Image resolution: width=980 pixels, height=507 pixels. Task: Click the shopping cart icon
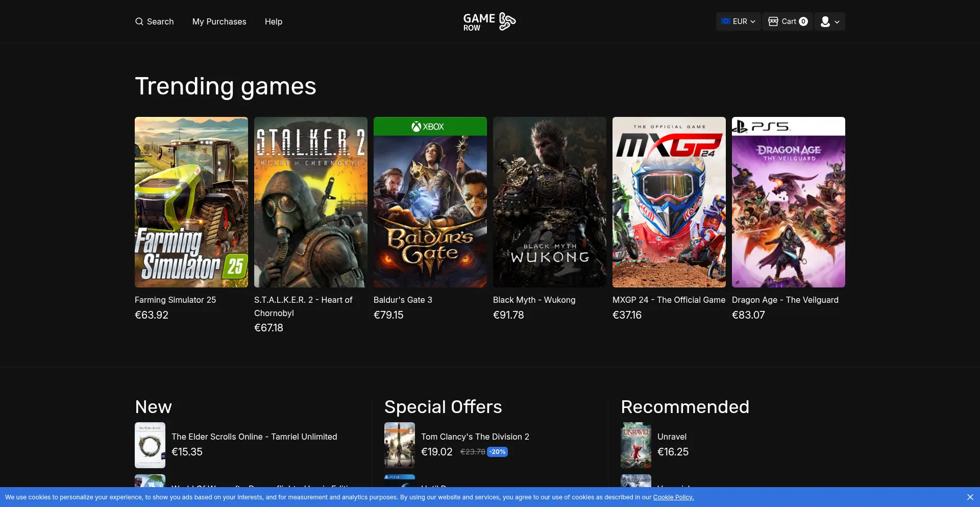click(x=773, y=21)
